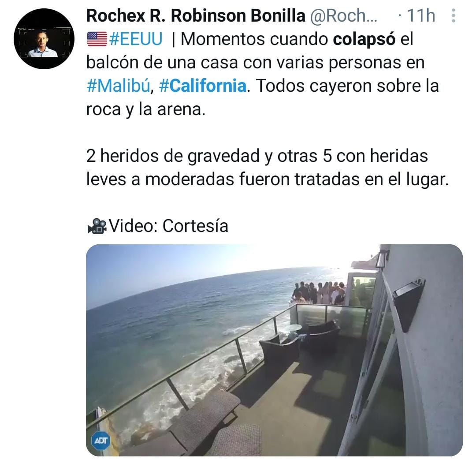Viewport: 476px width, 467px height.
Task: Follow the bold #California hashtag
Action: coord(202,86)
